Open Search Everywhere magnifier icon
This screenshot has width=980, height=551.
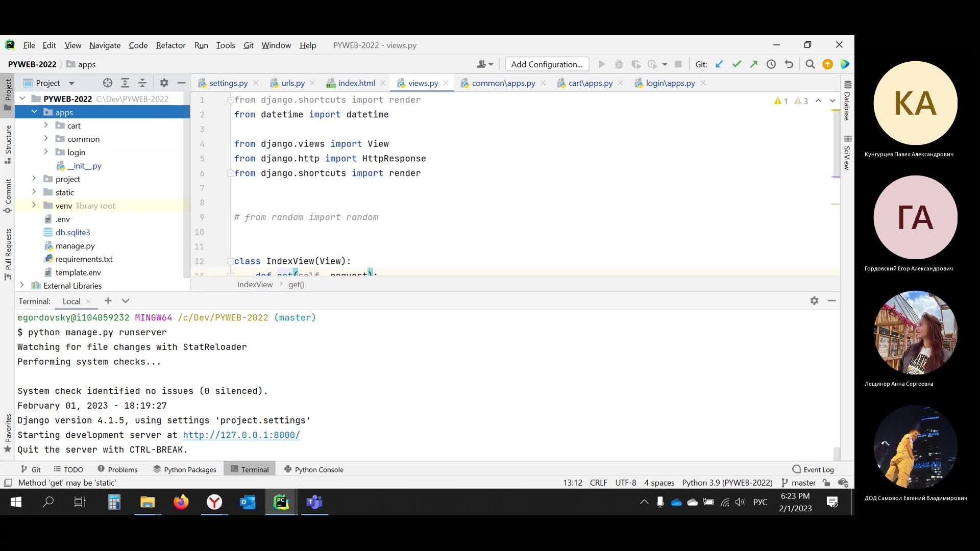pyautogui.click(x=810, y=64)
